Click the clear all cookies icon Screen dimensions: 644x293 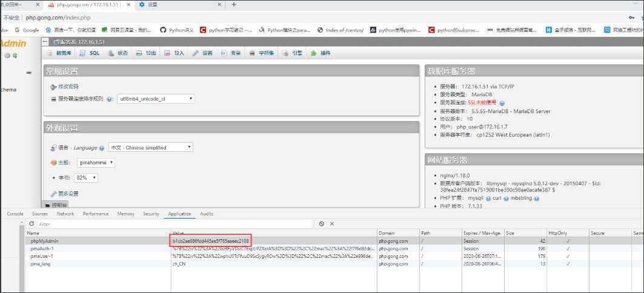322,224
